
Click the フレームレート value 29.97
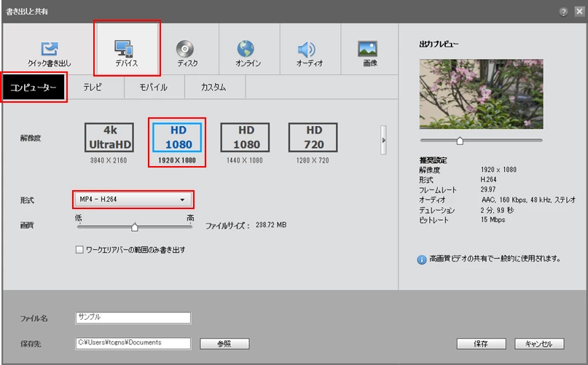tap(488, 189)
